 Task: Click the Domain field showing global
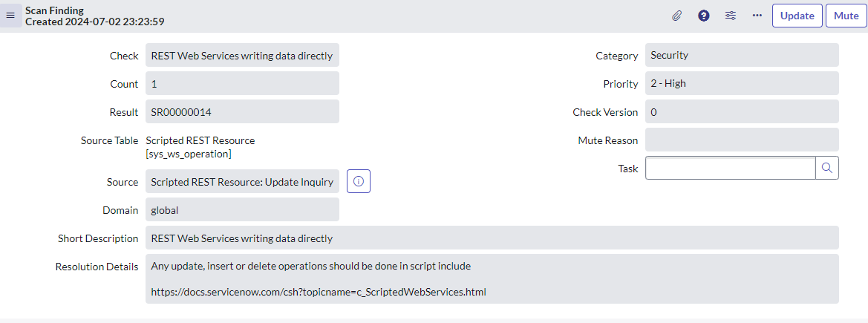point(242,210)
